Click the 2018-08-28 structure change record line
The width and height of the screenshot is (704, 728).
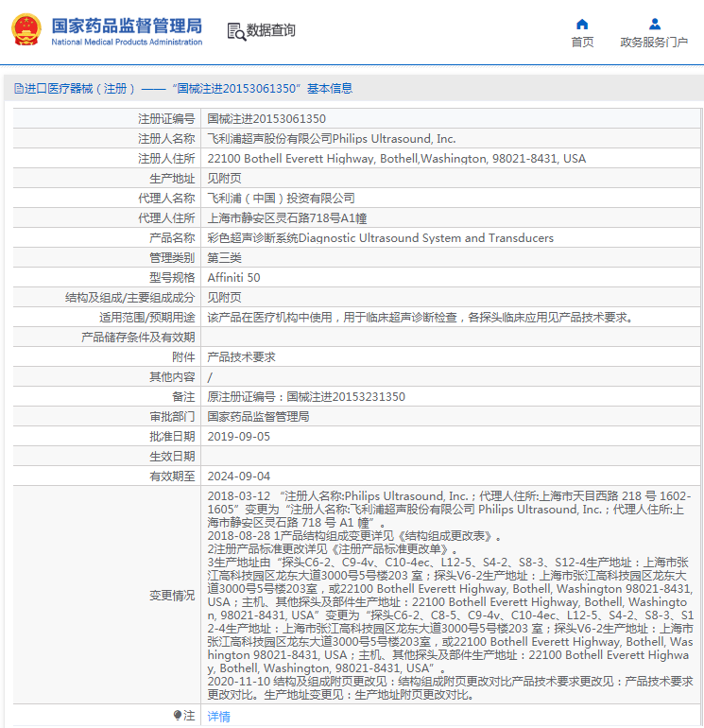(354, 536)
